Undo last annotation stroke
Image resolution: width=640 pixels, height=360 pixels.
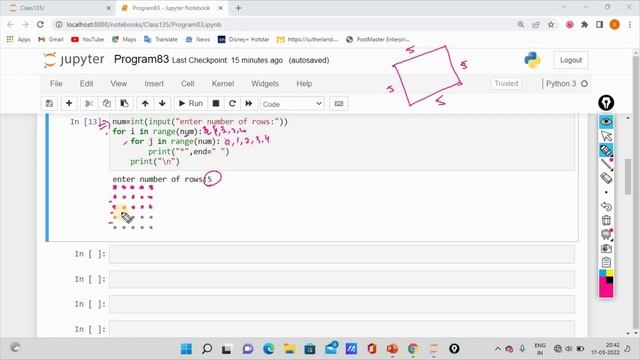[606, 206]
